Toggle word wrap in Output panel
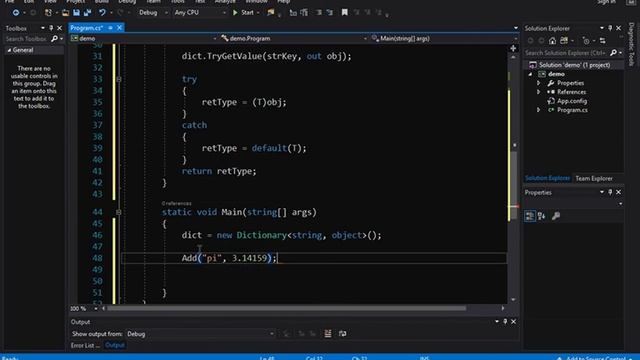Viewport: 640px width, 360px height. [343, 334]
